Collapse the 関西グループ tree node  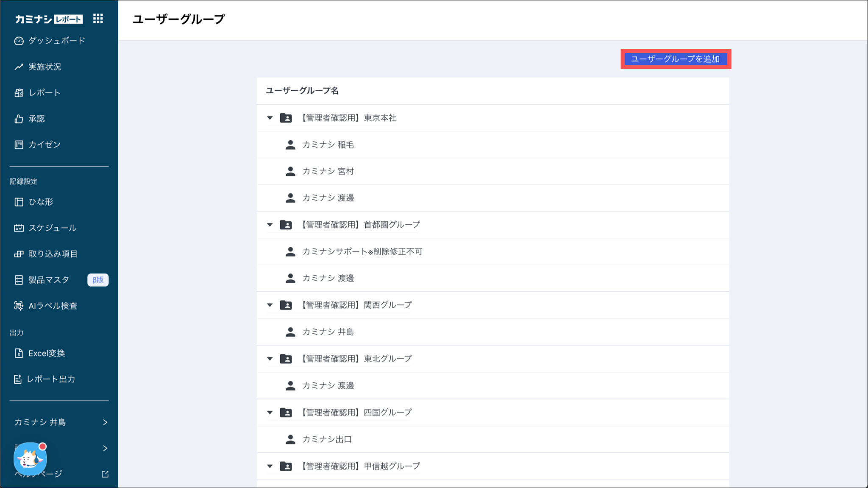coord(270,305)
